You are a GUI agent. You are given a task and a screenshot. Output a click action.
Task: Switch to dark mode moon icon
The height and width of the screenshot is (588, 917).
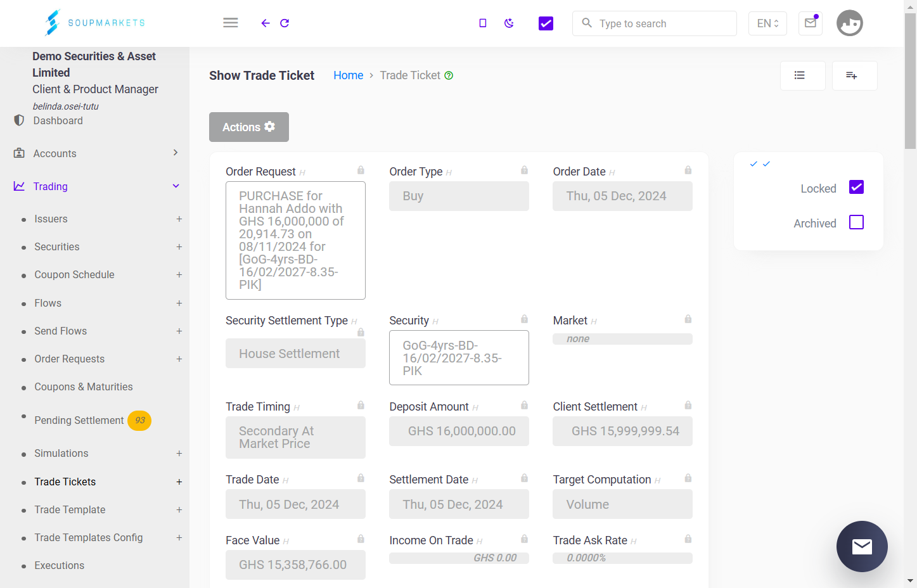(509, 23)
